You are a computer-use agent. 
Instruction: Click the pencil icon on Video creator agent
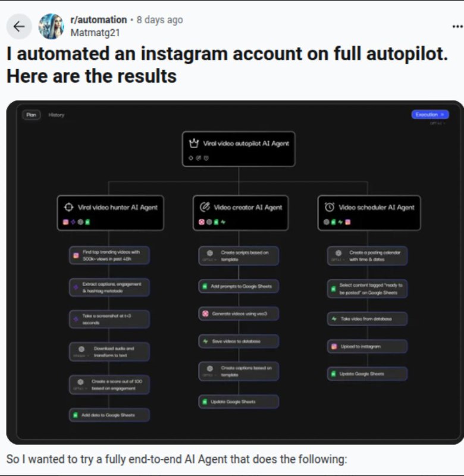tap(205, 207)
